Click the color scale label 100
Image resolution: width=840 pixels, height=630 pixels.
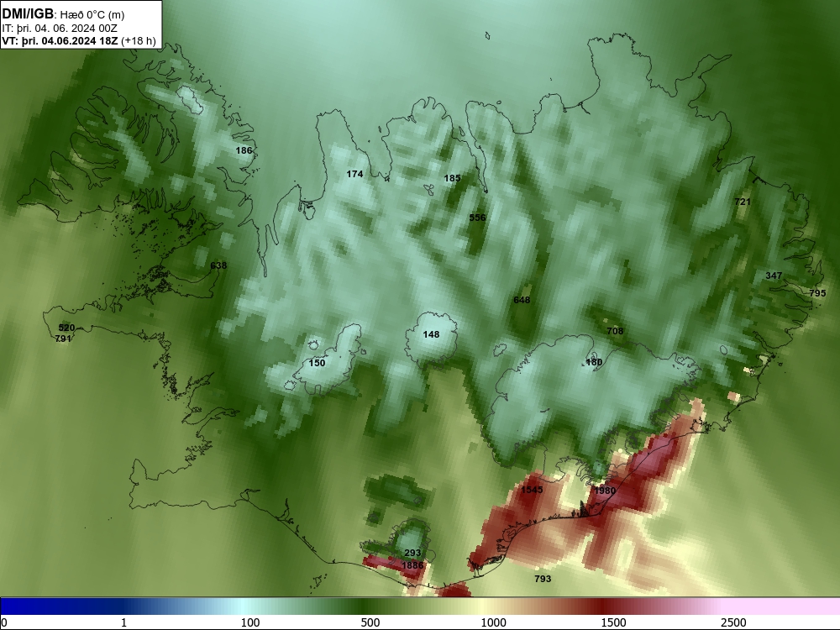pyautogui.click(x=250, y=622)
